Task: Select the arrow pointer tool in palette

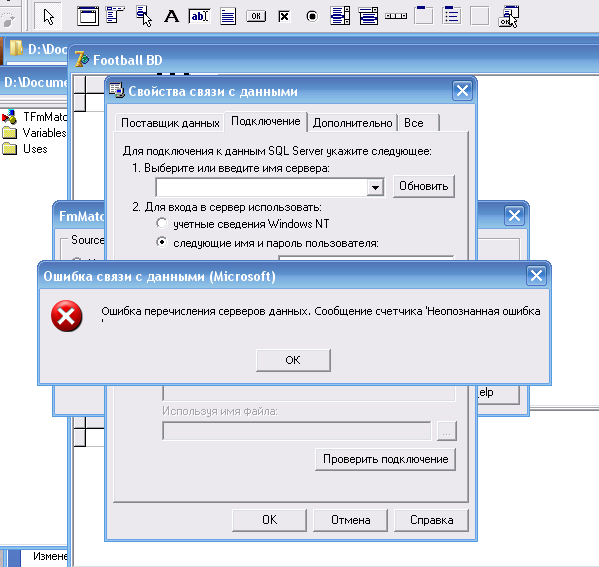Action: tap(48, 16)
